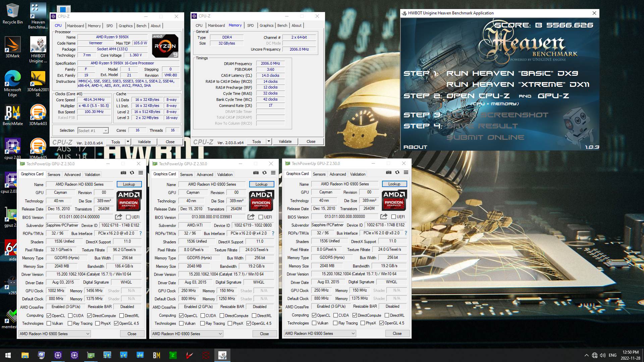Open hamburger menu in middle GPU-Z window
The height and width of the screenshot is (362, 644).
coord(273,173)
